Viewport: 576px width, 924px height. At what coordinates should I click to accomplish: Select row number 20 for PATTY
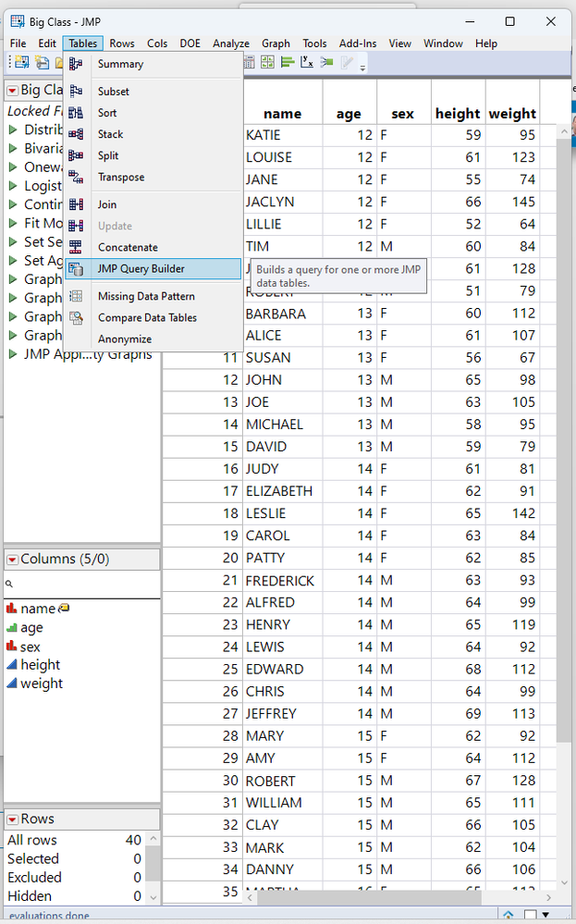(x=202, y=558)
